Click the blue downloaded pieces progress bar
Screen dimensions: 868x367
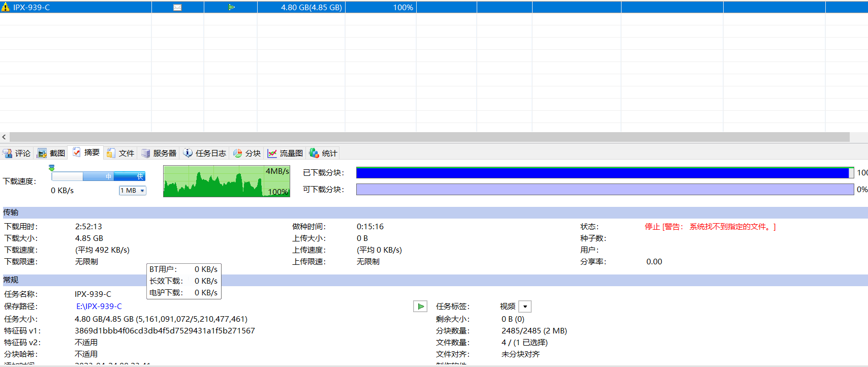602,173
